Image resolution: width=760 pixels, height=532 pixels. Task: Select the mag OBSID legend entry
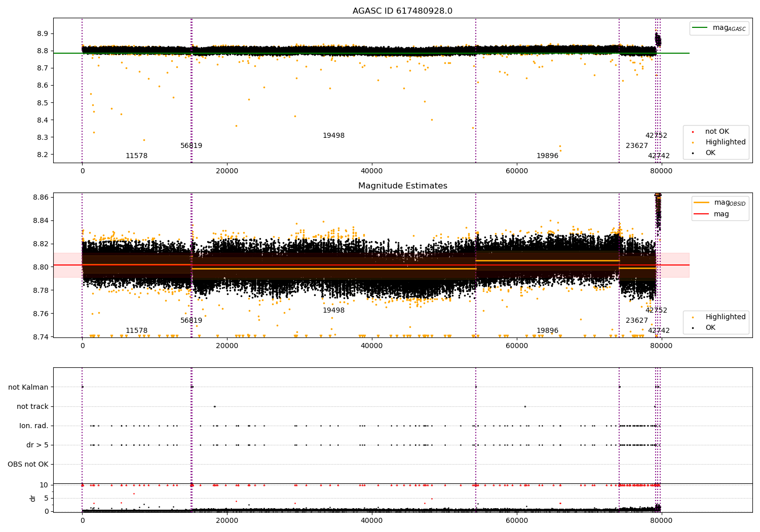[719, 203]
